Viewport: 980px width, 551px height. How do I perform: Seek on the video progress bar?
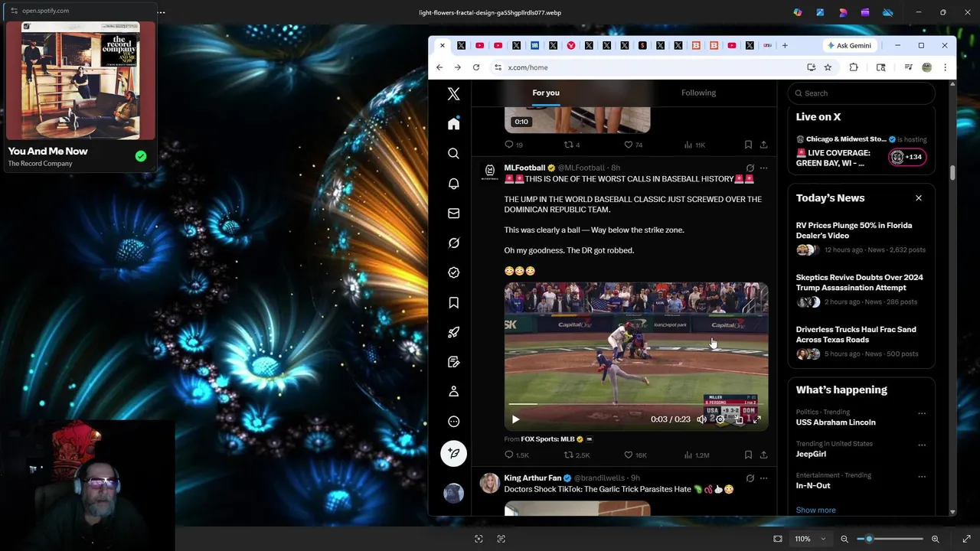635,404
